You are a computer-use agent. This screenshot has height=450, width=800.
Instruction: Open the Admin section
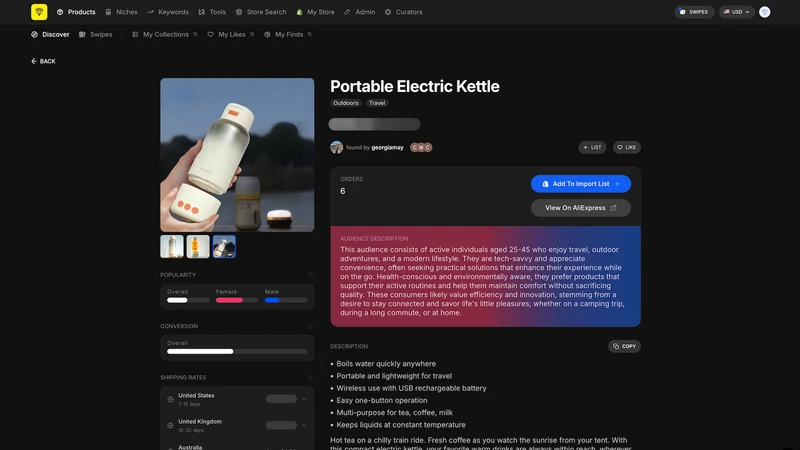pos(360,12)
